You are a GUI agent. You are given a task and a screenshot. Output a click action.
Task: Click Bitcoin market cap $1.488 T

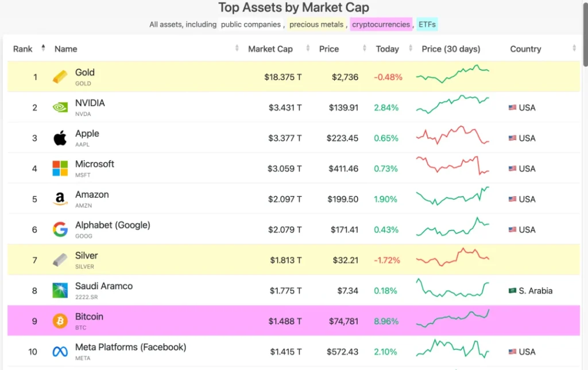click(285, 321)
